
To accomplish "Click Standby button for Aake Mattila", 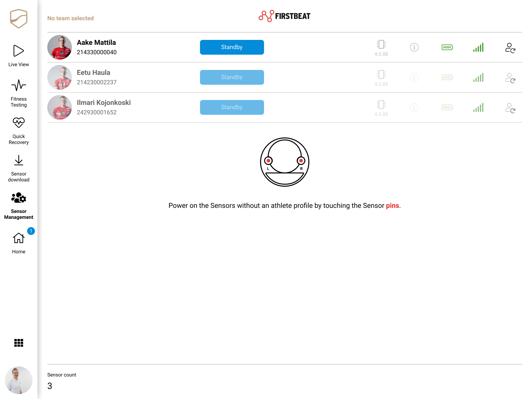I will click(232, 47).
